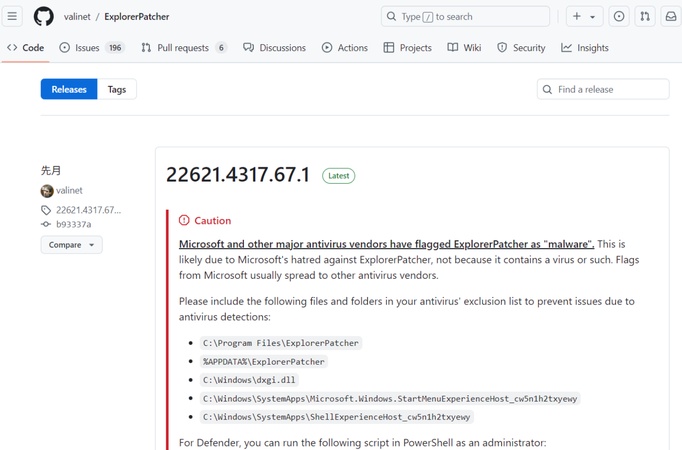
Task: Click the Issues tab circle icon
Action: pos(64,48)
